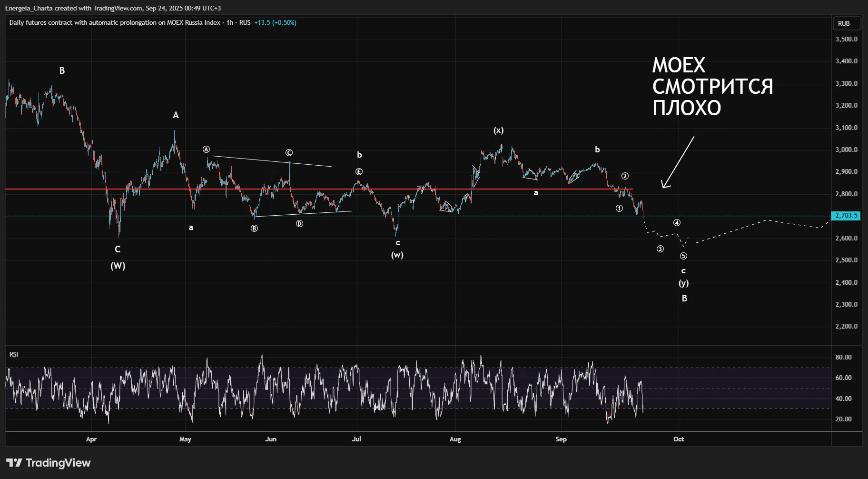
Task: Select the current price label 2,703.5
Action: point(847,216)
